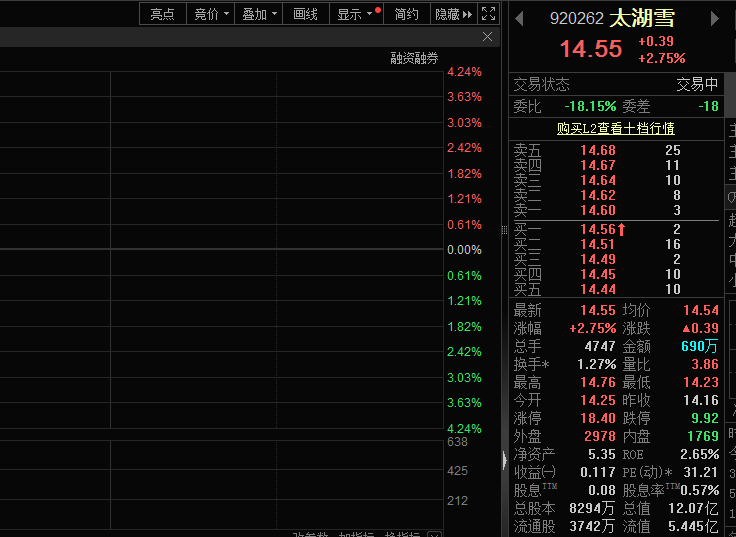Image resolution: width=736 pixels, height=537 pixels.
Task: Click stock name 太湖雪
Action: pyautogui.click(x=642, y=18)
